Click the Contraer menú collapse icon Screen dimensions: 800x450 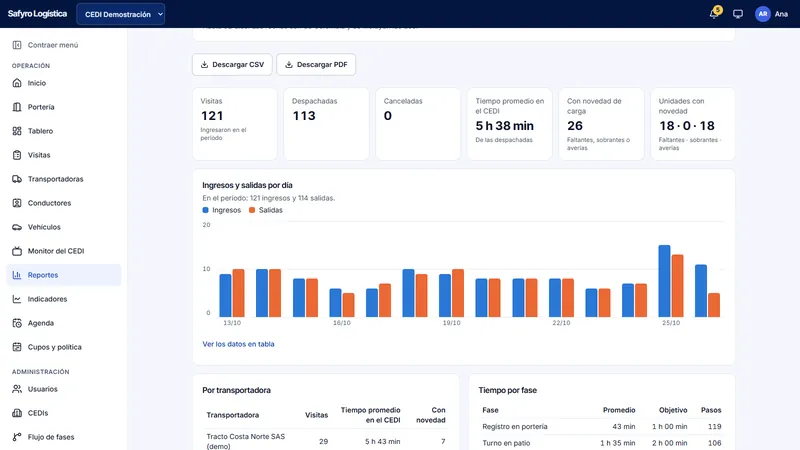click(x=17, y=45)
